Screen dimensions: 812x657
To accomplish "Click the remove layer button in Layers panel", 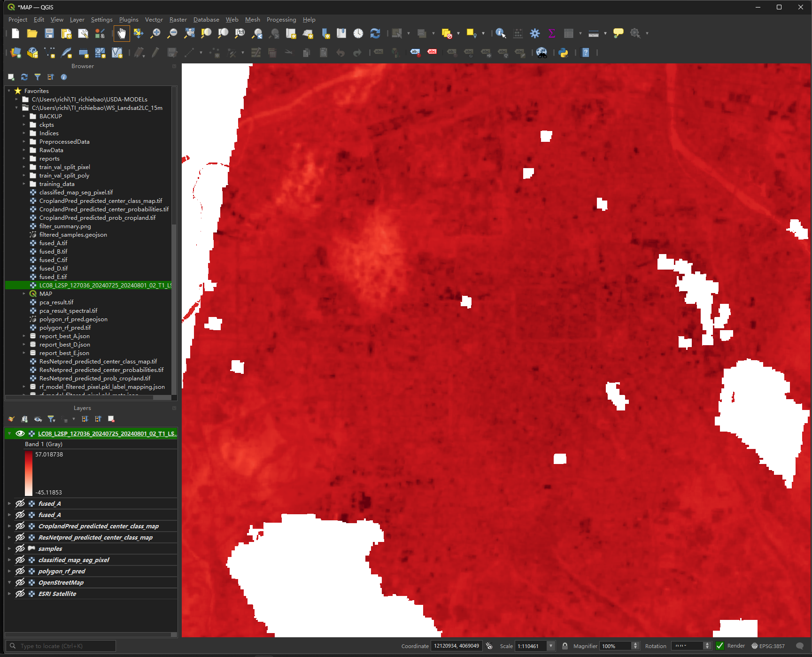I will click(111, 419).
